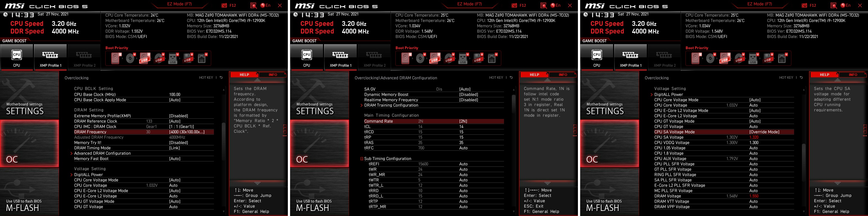Select XMP Profile 1 icon in rightmost BIOS window
The height and width of the screenshot is (216, 868).
pos(630,57)
